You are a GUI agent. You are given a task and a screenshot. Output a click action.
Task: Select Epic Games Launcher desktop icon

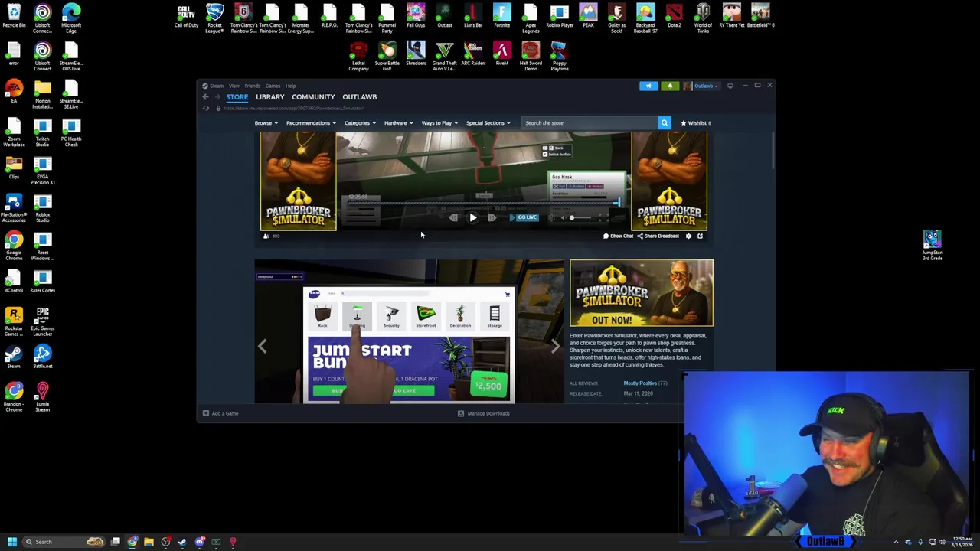[x=42, y=321]
